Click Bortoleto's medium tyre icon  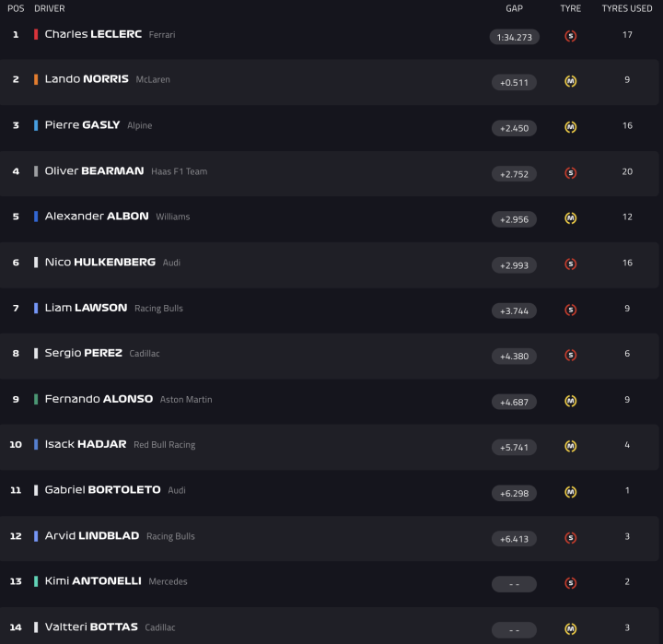(570, 492)
